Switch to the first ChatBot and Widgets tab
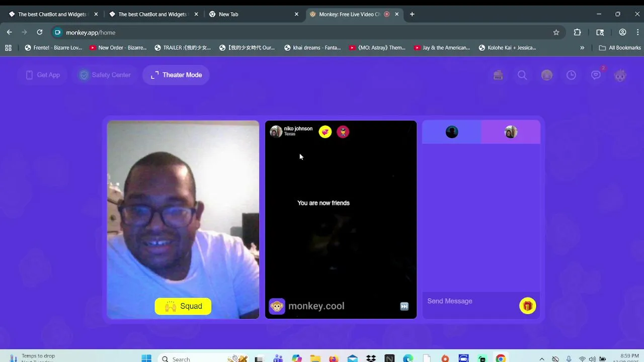Screen dimensions: 644x362 coord(52,14)
